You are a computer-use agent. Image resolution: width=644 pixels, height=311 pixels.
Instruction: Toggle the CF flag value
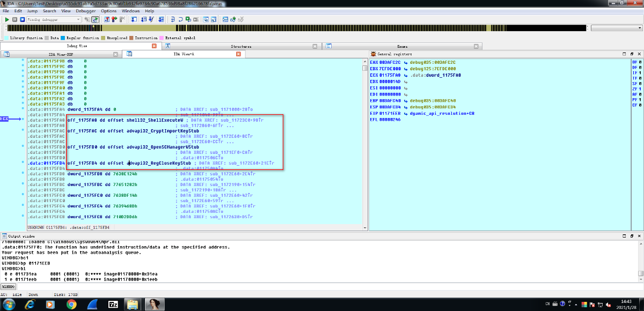tap(640, 105)
